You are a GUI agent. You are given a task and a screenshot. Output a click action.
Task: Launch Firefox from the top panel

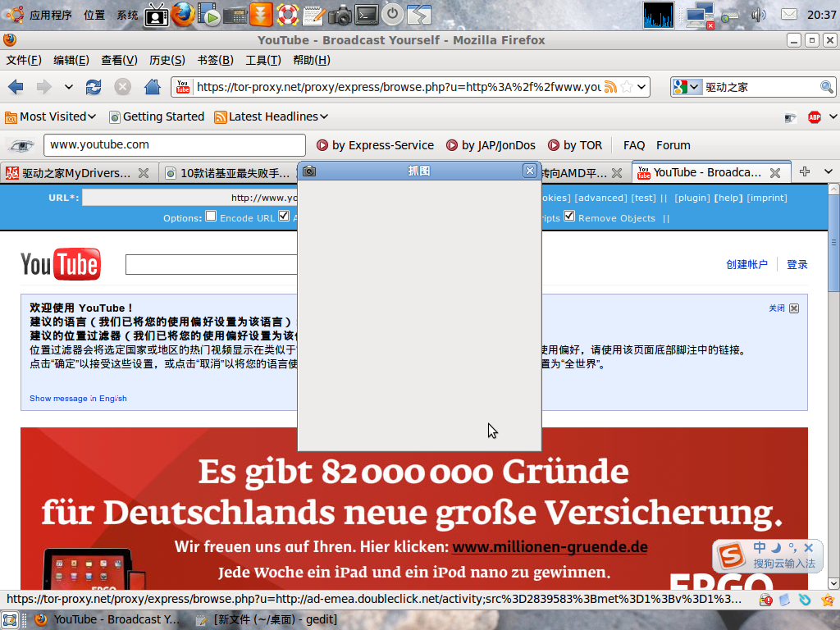pos(183,15)
